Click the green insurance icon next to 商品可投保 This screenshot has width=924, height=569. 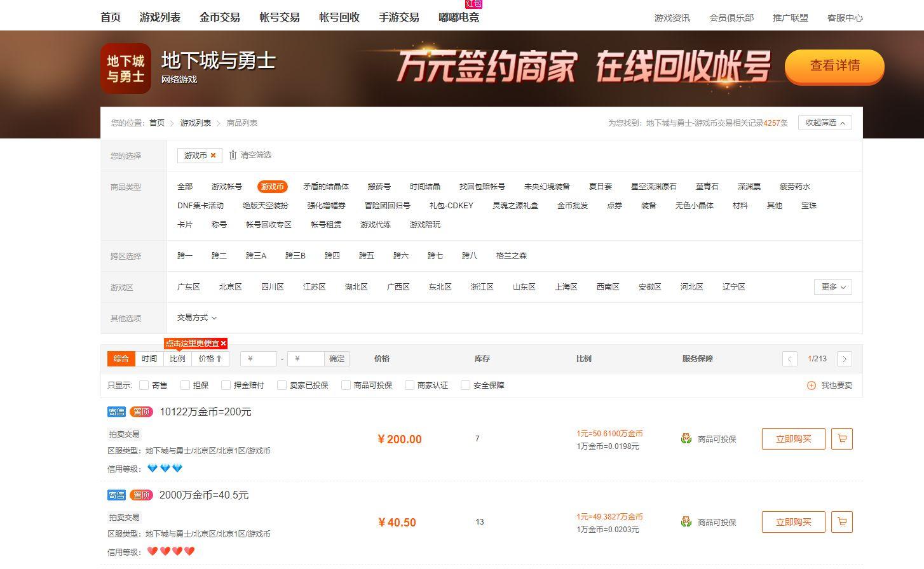(686, 438)
